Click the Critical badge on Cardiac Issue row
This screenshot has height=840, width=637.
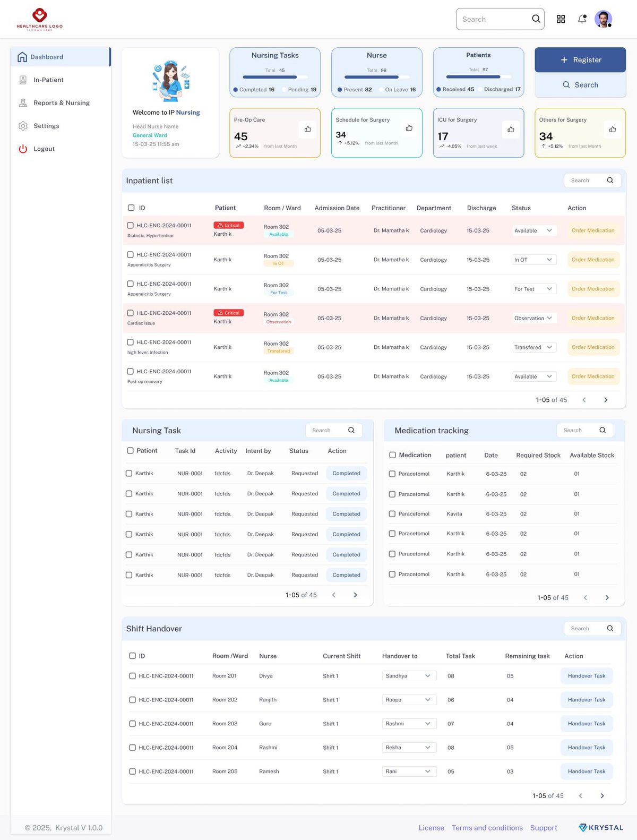click(x=229, y=313)
